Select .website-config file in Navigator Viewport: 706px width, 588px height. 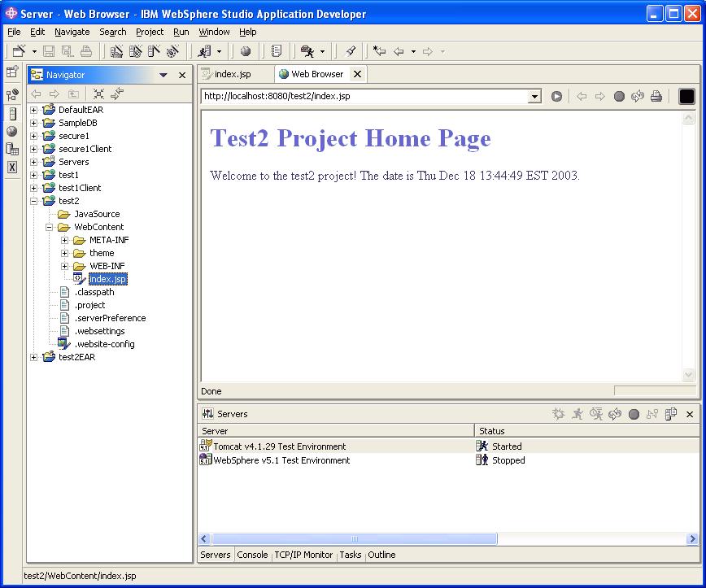tap(104, 345)
